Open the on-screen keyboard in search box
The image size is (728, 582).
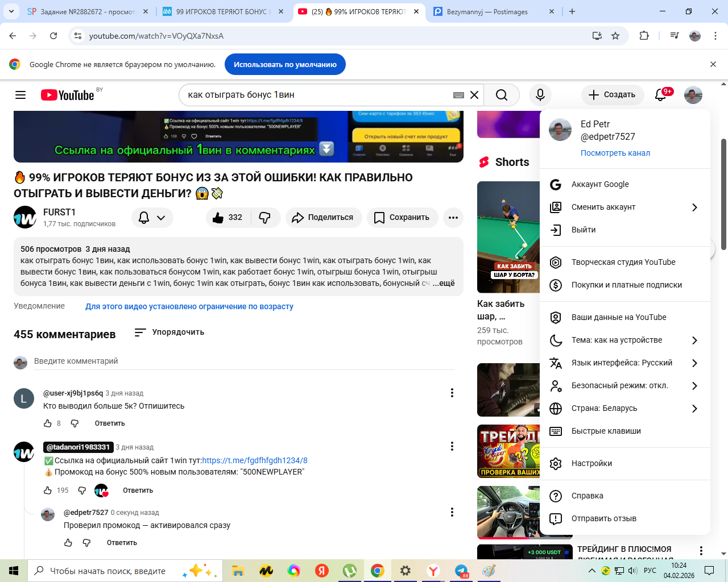click(x=458, y=95)
